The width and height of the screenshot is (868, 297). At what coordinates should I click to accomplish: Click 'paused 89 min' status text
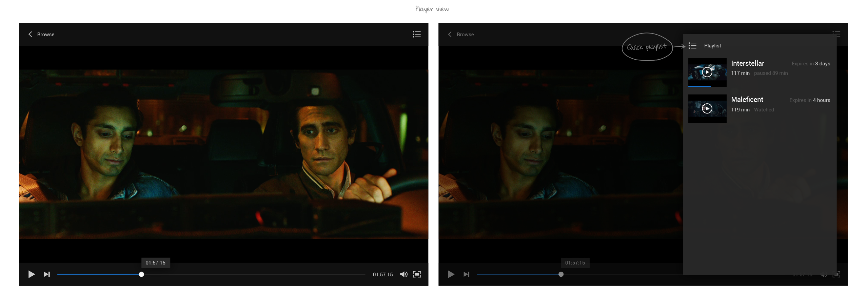click(771, 73)
